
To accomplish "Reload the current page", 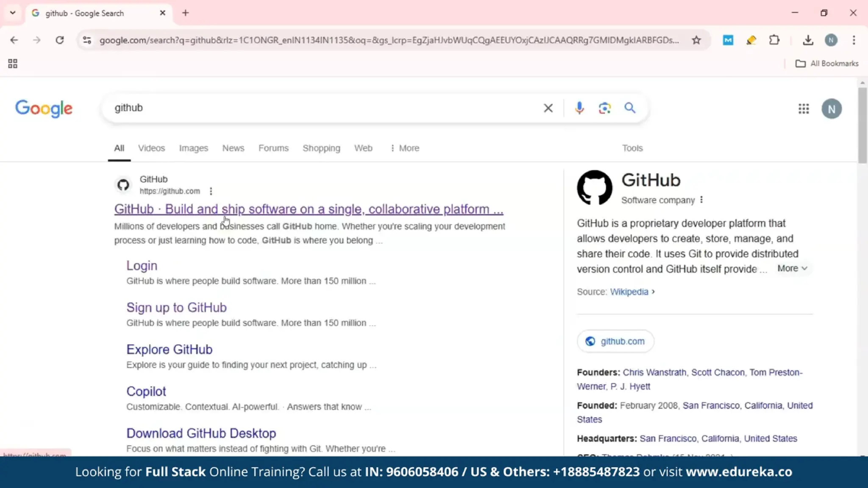I will point(60,40).
